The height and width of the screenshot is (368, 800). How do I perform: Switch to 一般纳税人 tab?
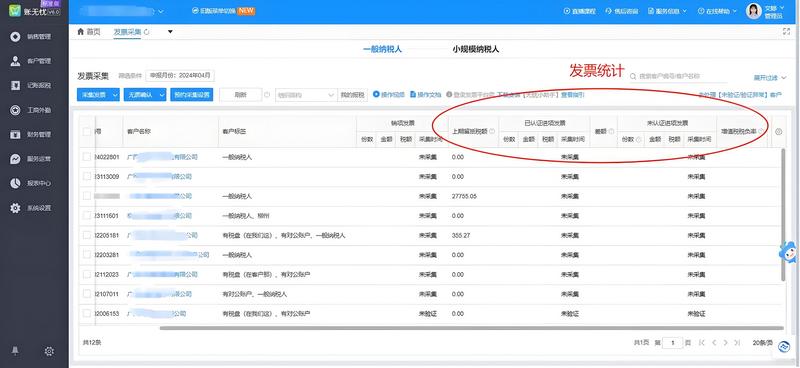382,50
